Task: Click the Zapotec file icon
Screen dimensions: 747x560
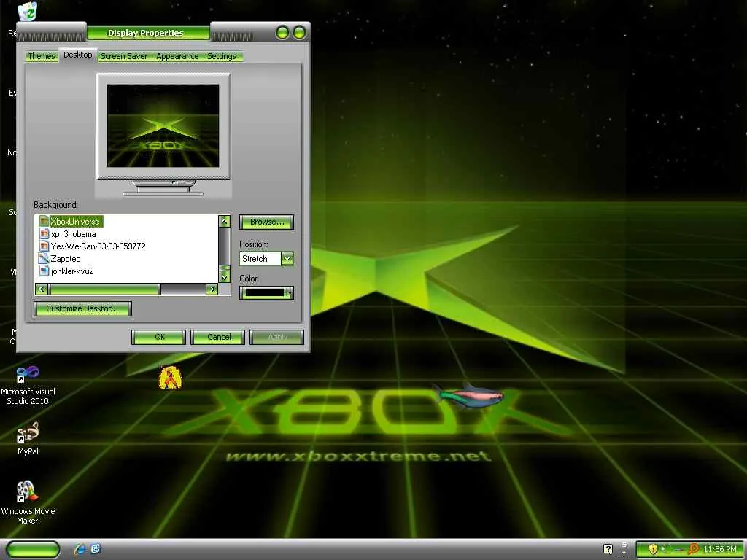Action: 43,259
